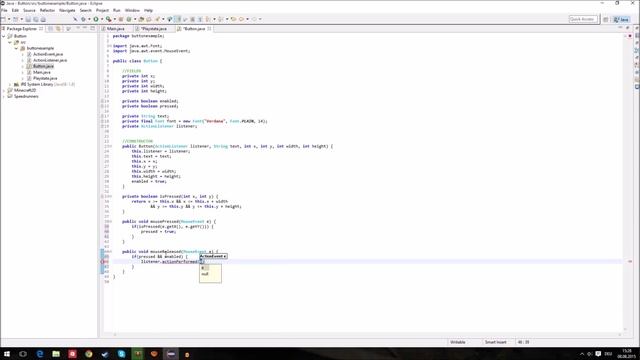This screenshot has height=360, width=640.
Task: Fold the constructor with its fold marker
Action: [x=110, y=146]
